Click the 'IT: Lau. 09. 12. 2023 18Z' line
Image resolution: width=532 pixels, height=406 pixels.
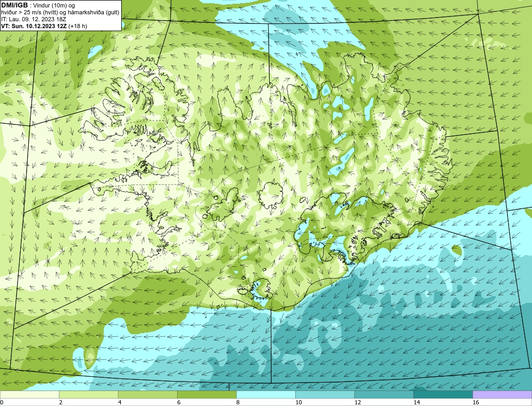tap(33, 19)
